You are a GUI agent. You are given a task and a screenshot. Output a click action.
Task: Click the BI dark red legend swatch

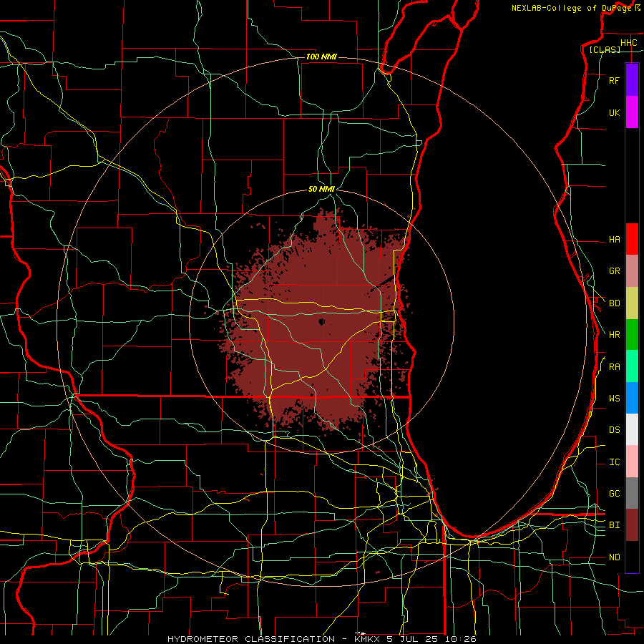coord(632,525)
